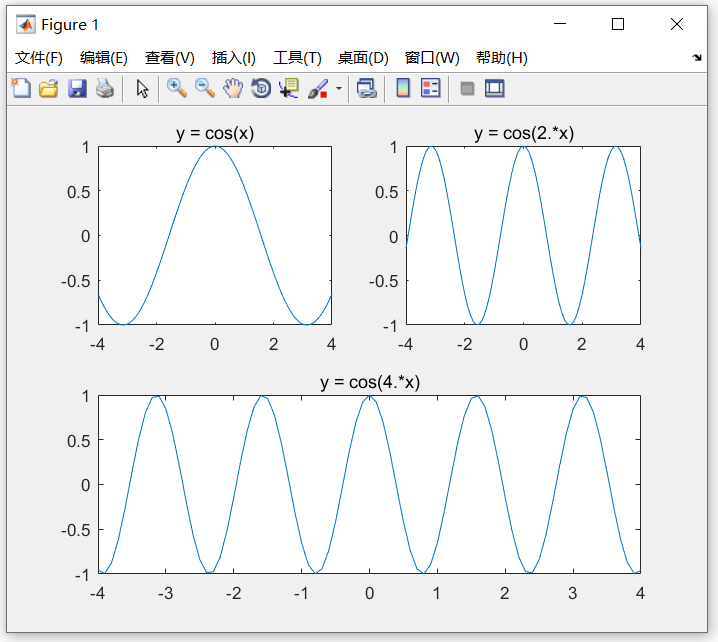The image size is (718, 642).
Task: Click the title y = cos(x)
Action: pos(215,133)
